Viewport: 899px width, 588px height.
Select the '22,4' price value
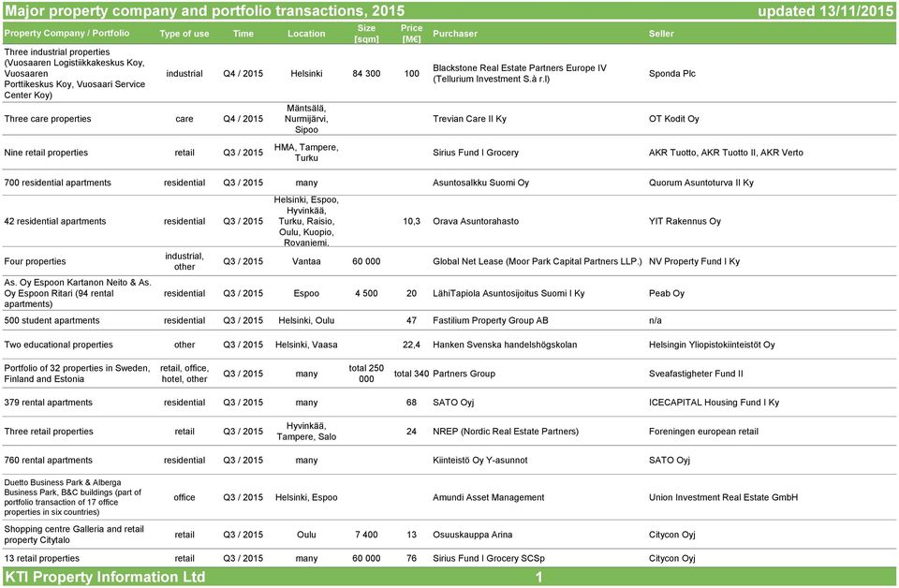coord(412,345)
